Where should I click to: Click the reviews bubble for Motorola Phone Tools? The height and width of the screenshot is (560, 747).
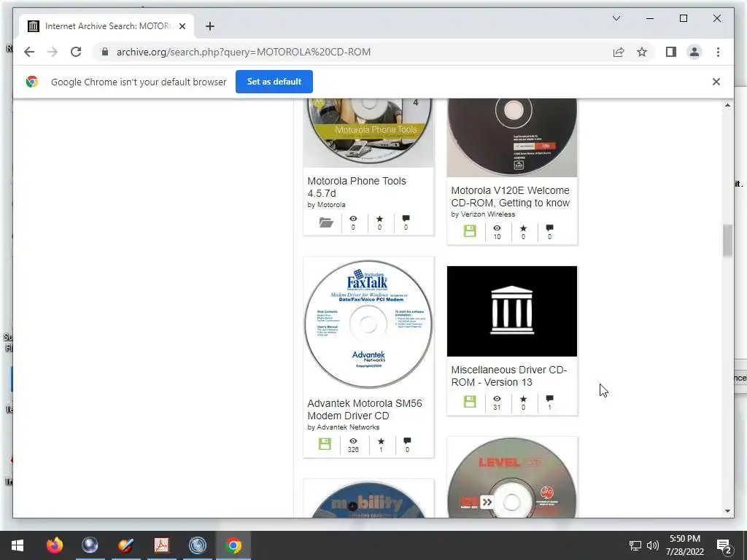click(x=406, y=219)
